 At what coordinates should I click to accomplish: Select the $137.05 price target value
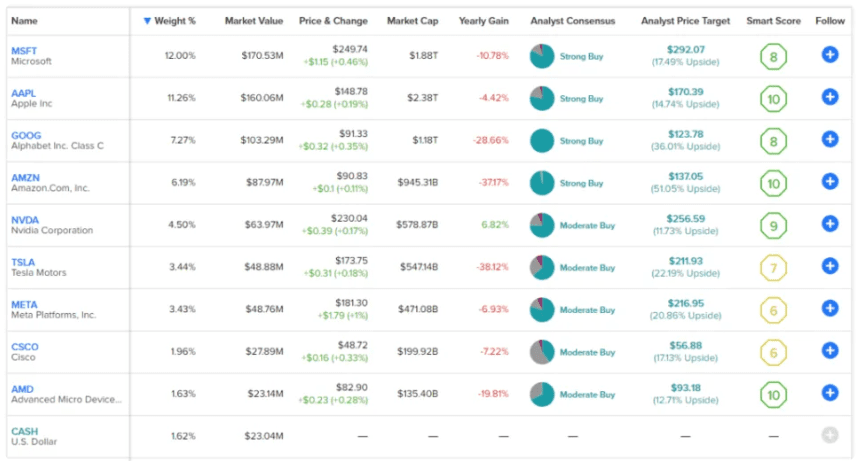pos(686,176)
